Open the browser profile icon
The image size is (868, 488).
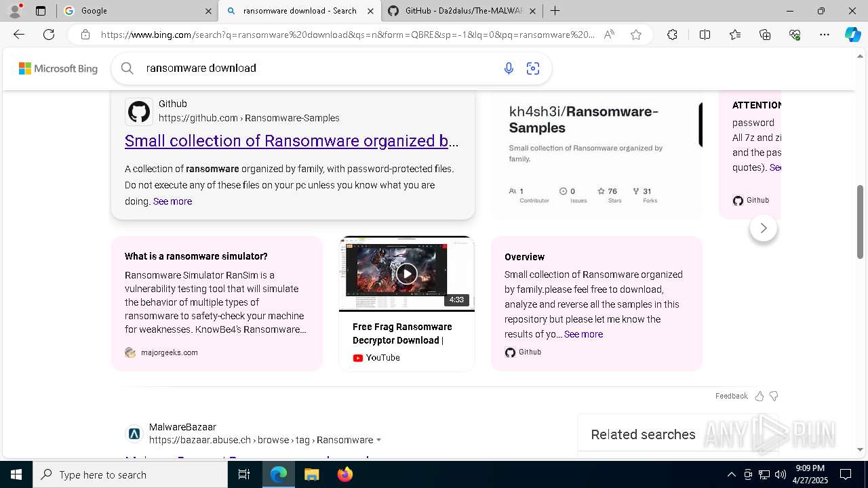pyautogui.click(x=15, y=11)
